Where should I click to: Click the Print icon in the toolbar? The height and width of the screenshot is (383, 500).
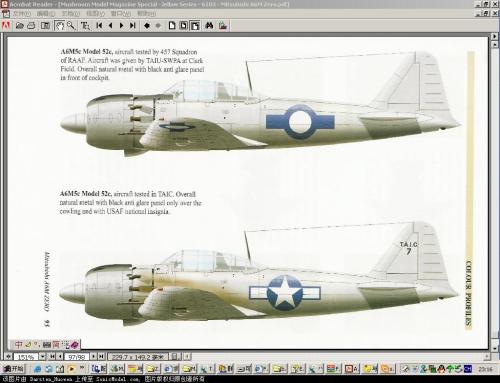(31, 25)
